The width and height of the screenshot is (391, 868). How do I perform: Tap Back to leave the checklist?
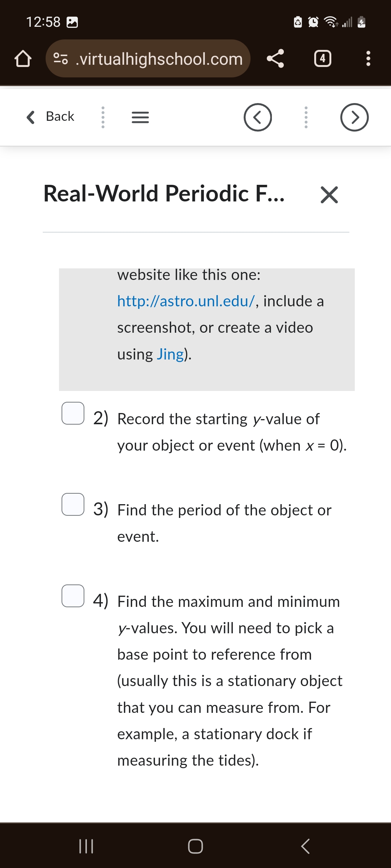[51, 116]
